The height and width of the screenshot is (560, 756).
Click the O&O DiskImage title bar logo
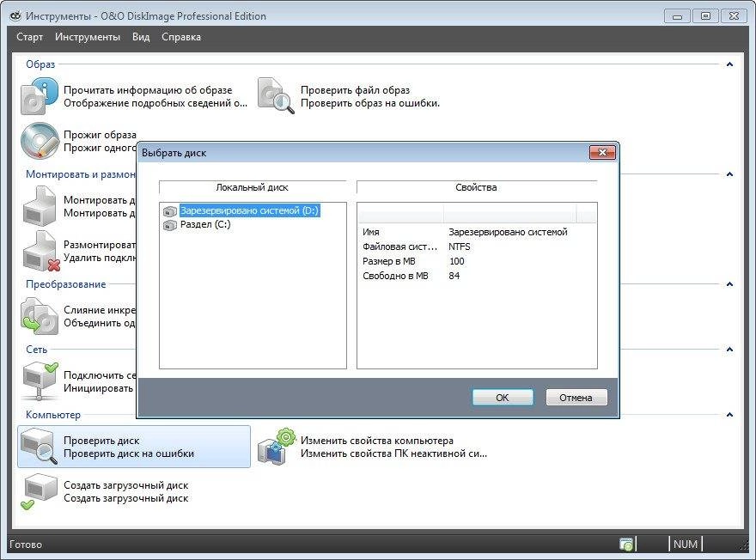[x=15, y=16]
